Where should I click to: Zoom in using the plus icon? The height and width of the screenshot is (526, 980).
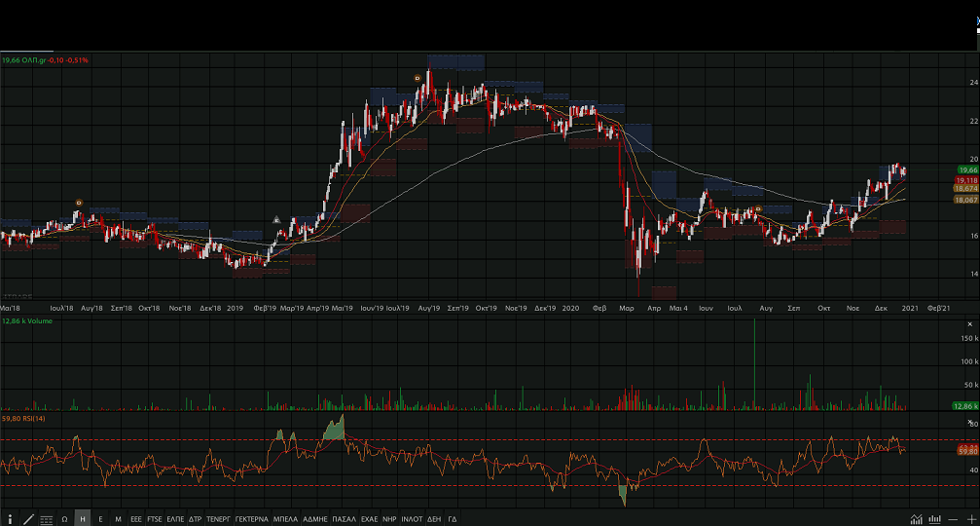[x=970, y=519]
